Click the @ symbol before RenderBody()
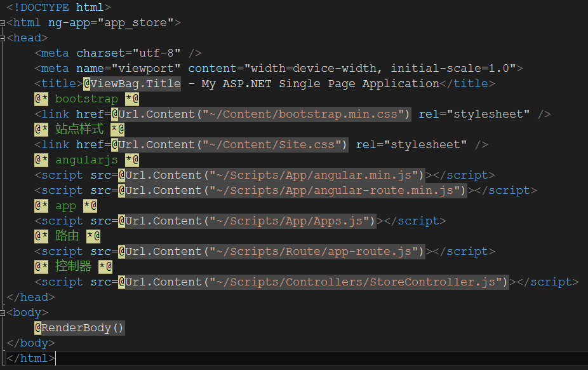Viewport: 588px width, 370px height. [38, 328]
